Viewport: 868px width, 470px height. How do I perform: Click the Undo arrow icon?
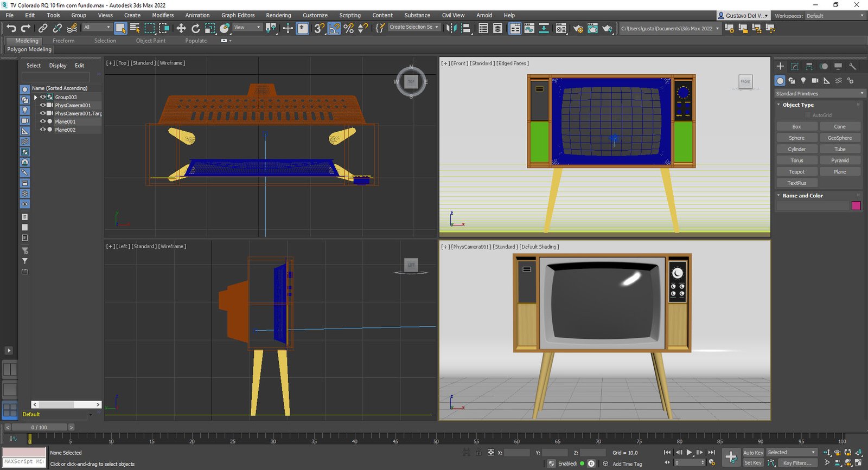click(11, 28)
